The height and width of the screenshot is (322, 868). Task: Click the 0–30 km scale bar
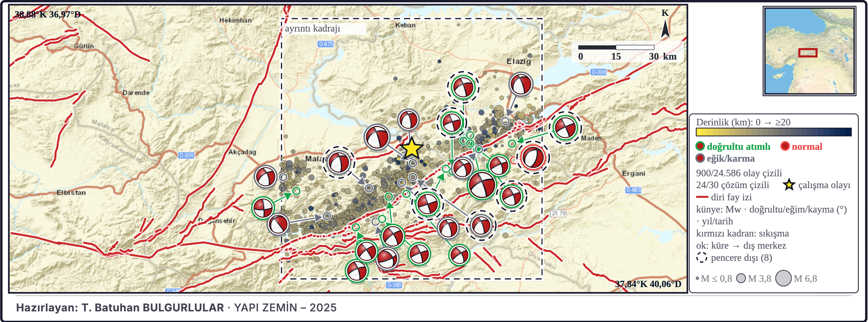pyautogui.click(x=616, y=47)
